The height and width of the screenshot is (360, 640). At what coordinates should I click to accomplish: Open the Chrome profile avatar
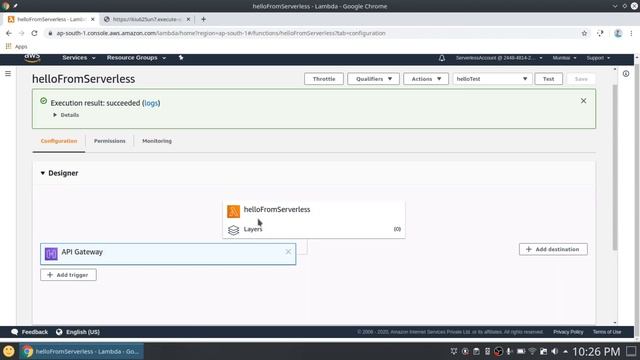[618, 33]
